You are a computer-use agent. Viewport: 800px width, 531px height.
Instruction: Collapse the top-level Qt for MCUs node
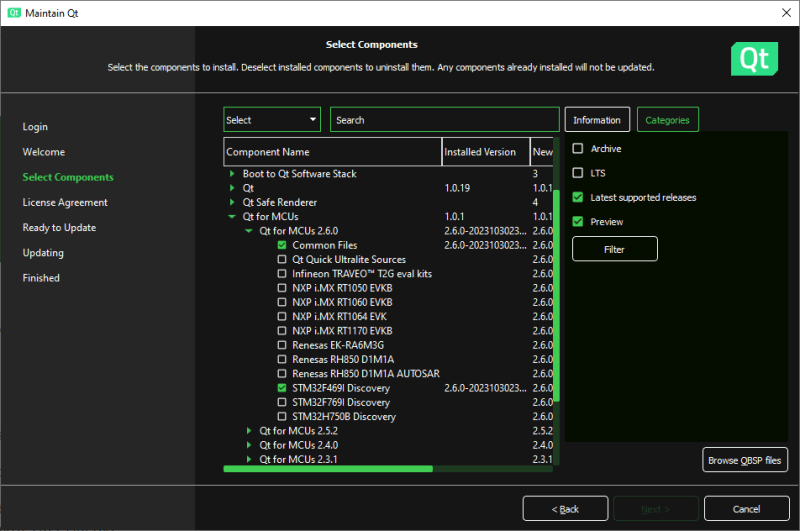pyautogui.click(x=232, y=217)
